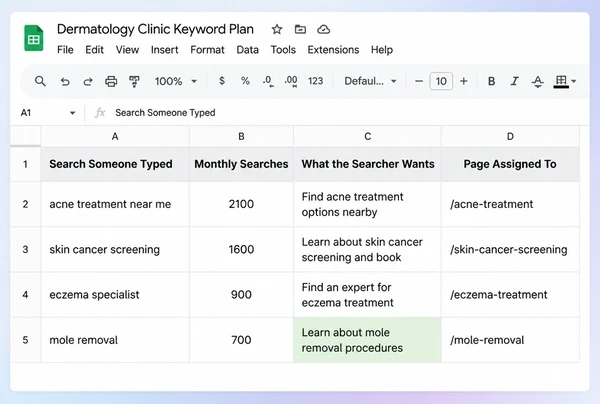Activate the paint format tool
Image resolution: width=600 pixels, height=404 pixels.
(134, 81)
